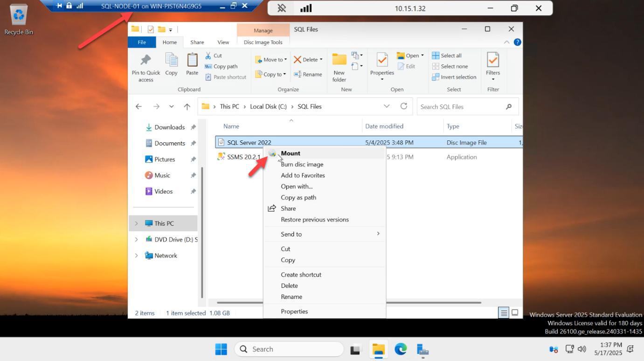The height and width of the screenshot is (361, 644).
Task: Click Select none in ribbon
Action: (450, 66)
